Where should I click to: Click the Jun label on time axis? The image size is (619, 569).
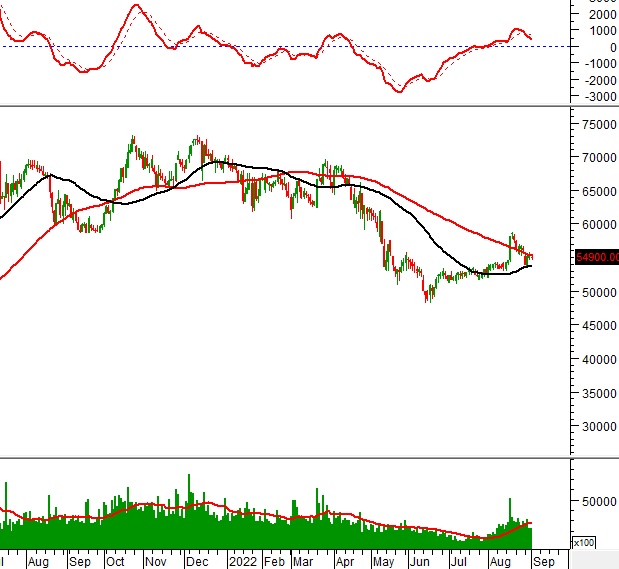point(419,561)
